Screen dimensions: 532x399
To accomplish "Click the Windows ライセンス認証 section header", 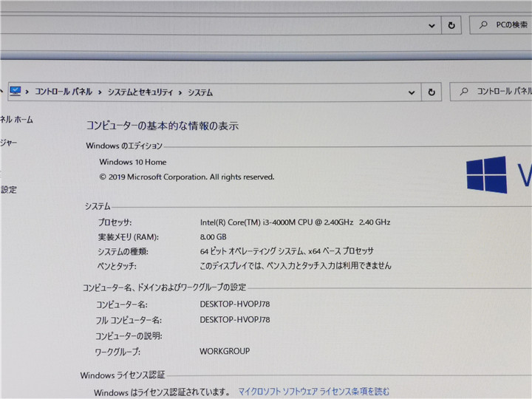I will click(123, 375).
